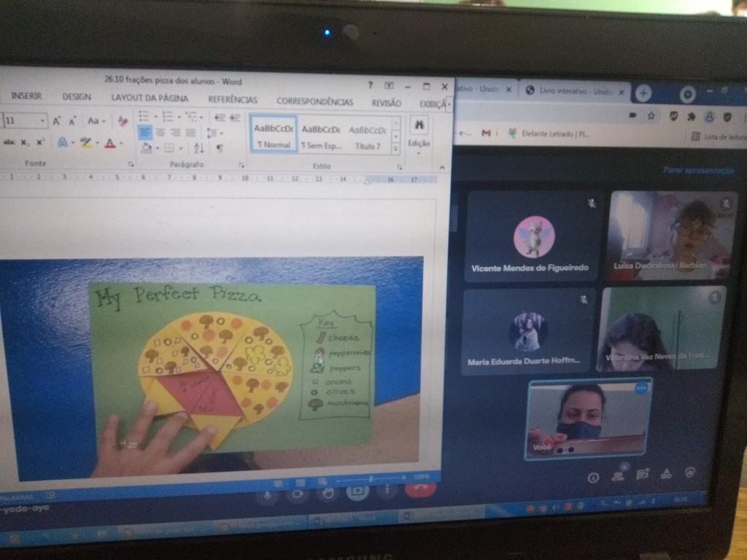Expand the font size dropdown showing 11
Image resolution: width=747 pixels, height=560 pixels.
[43, 121]
